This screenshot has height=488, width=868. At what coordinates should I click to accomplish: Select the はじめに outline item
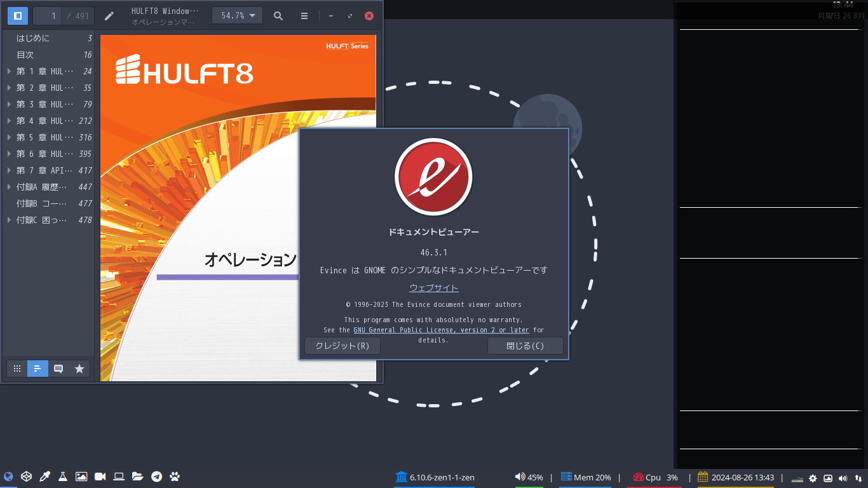coord(48,38)
